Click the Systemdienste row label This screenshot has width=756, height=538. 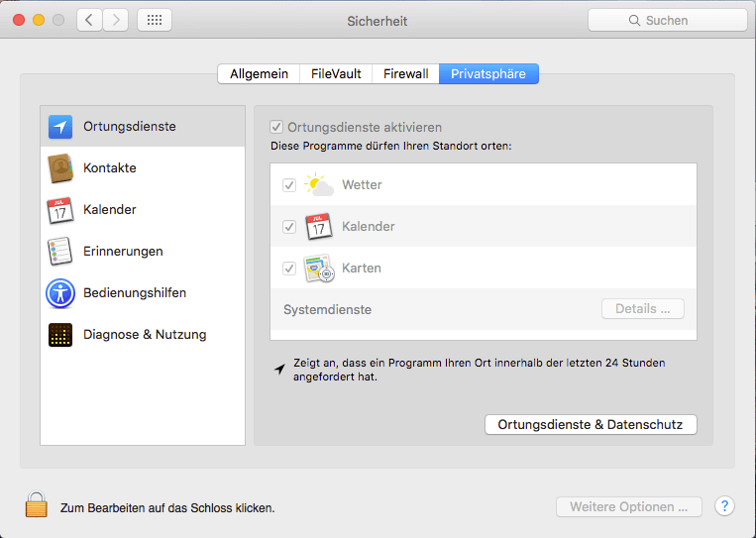327,309
